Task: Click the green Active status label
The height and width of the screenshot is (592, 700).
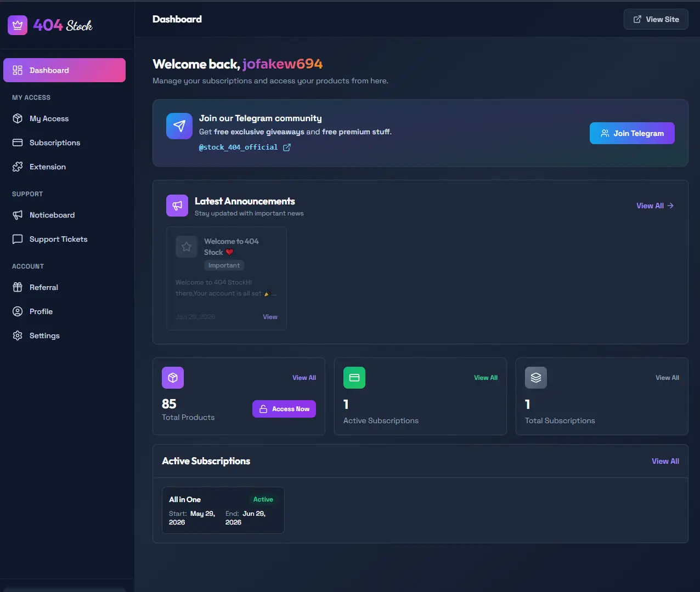Action: [x=263, y=499]
